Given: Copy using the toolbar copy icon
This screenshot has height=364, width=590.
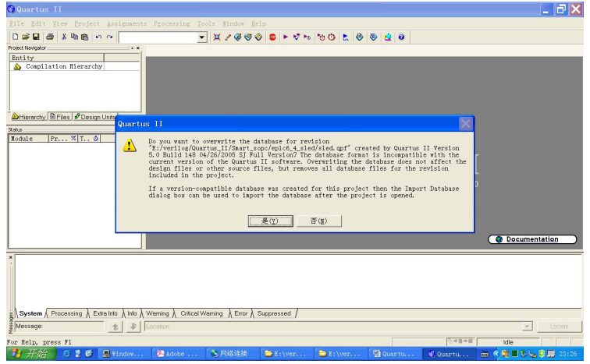Looking at the screenshot, I should (74, 37).
